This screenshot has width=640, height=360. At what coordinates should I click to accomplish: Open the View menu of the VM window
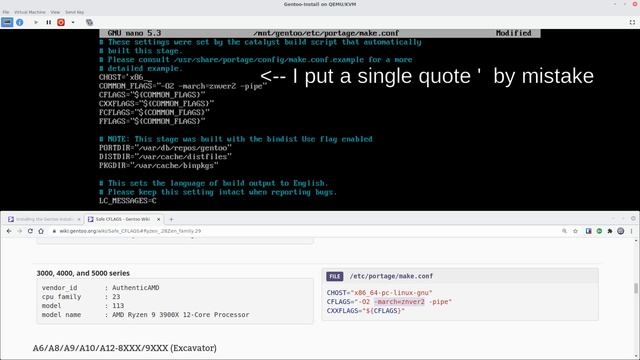[55, 12]
